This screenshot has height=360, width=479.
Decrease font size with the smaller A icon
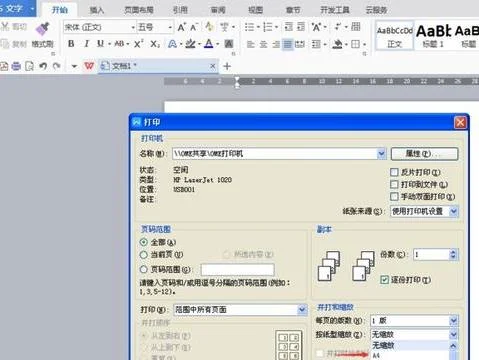(x=194, y=27)
